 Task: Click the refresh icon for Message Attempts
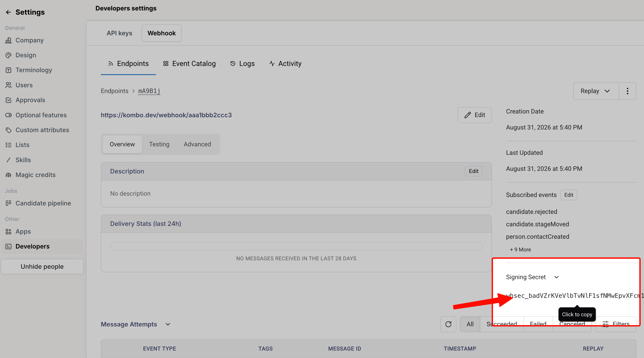coord(448,324)
